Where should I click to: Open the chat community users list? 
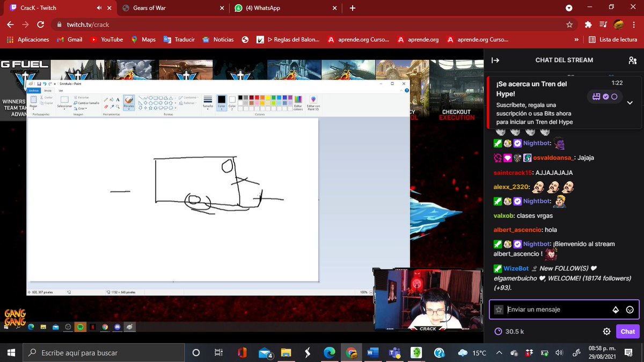pyautogui.click(x=632, y=60)
